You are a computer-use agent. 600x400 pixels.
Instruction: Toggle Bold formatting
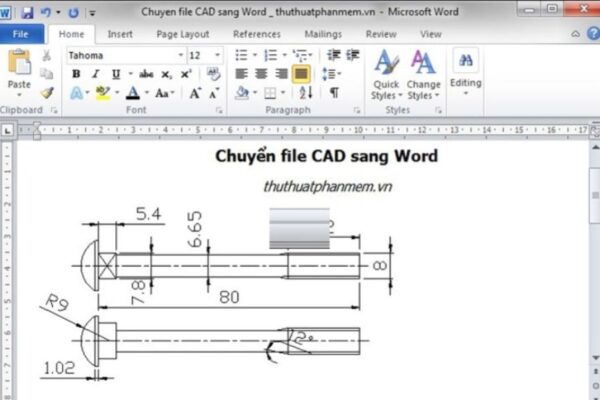click(76, 74)
